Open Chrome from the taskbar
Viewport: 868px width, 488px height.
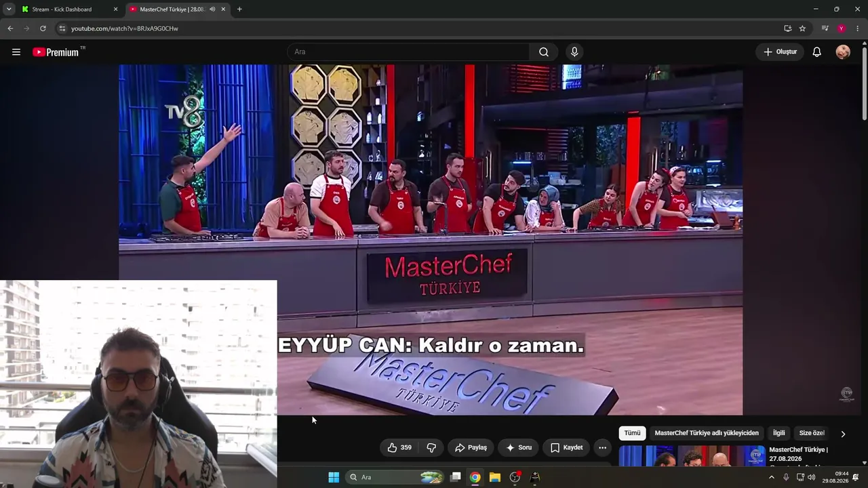point(475,477)
